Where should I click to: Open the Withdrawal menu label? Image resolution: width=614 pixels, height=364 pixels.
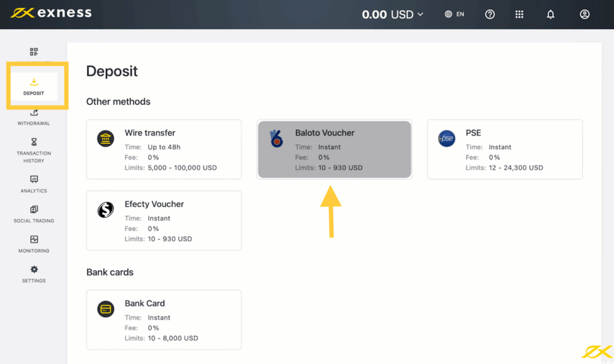[x=34, y=124]
